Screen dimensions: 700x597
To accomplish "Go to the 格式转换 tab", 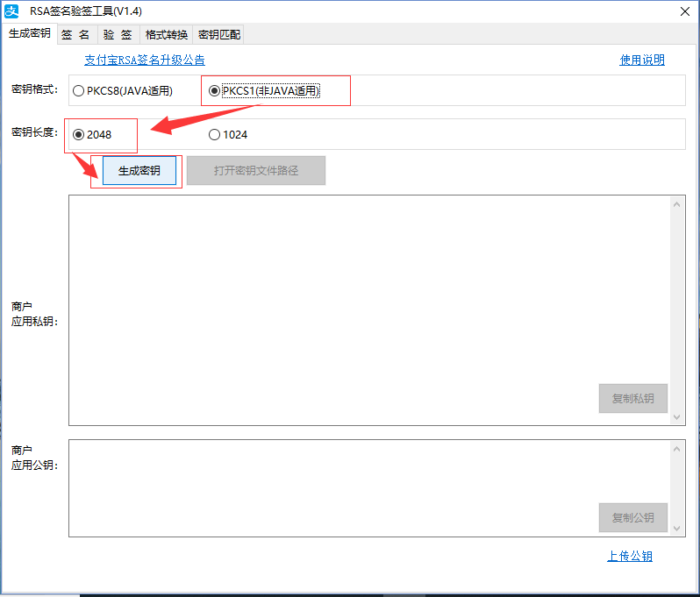I will [166, 35].
